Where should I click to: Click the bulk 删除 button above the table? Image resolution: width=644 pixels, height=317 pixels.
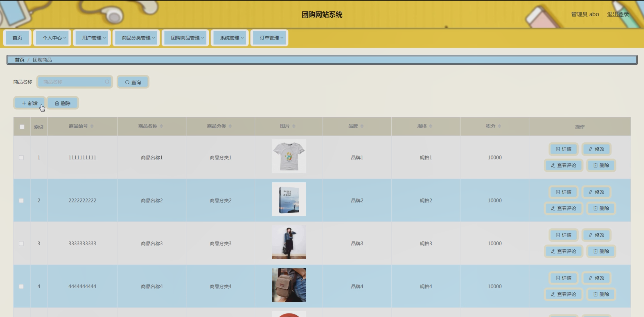[x=63, y=103]
